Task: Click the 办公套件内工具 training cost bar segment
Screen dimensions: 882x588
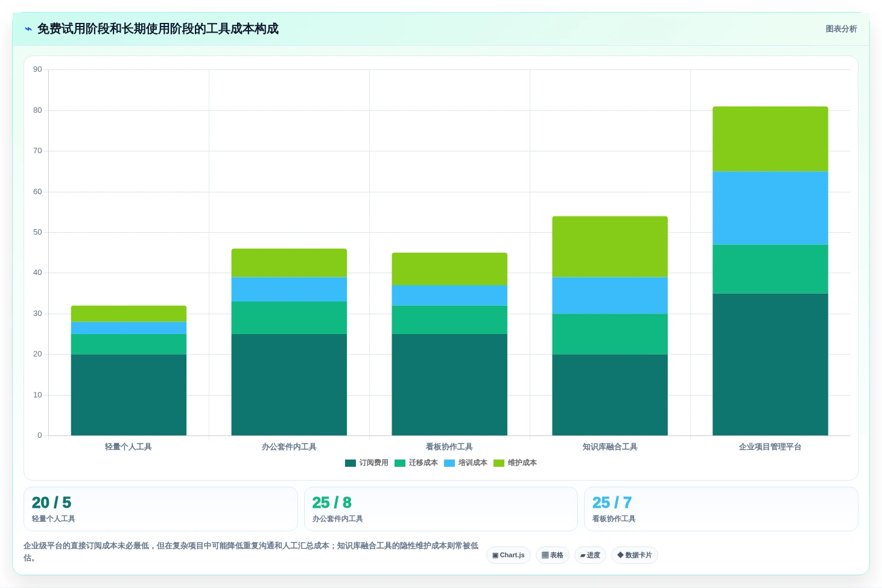Action: pos(289,289)
